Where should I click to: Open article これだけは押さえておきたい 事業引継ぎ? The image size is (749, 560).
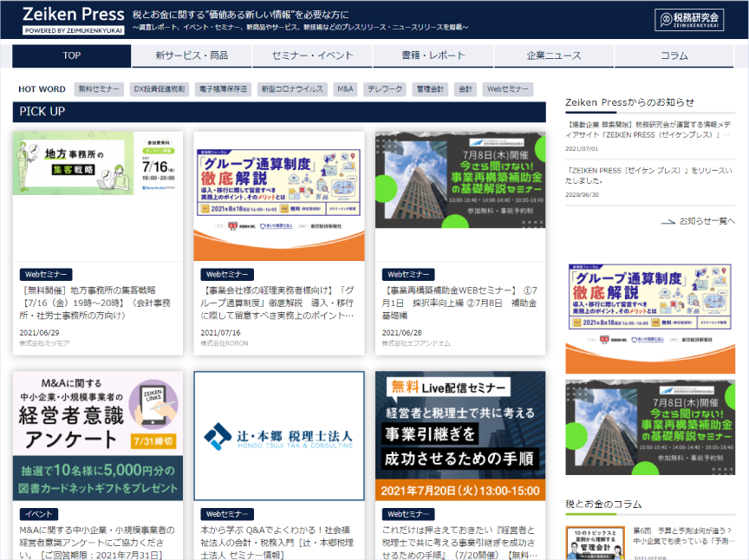(x=459, y=543)
